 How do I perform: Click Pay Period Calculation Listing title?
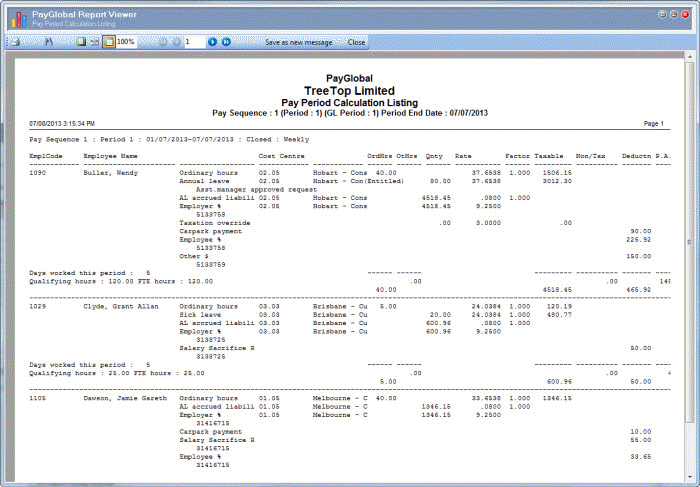tap(350, 103)
